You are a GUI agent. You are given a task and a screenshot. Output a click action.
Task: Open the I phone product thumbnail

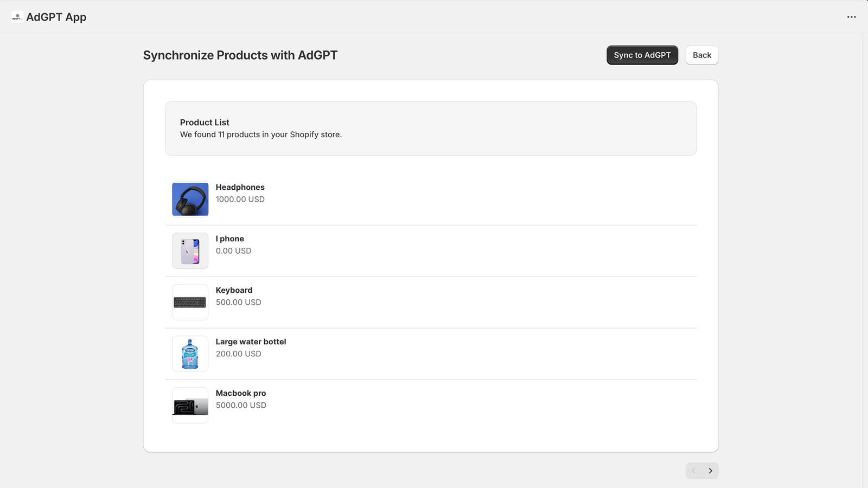pos(190,251)
